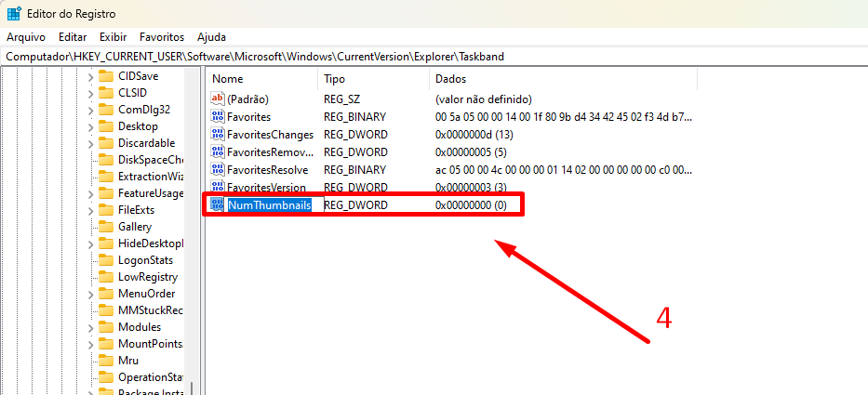Expand the Modules key
The height and width of the screenshot is (395, 868).
coord(91,327)
